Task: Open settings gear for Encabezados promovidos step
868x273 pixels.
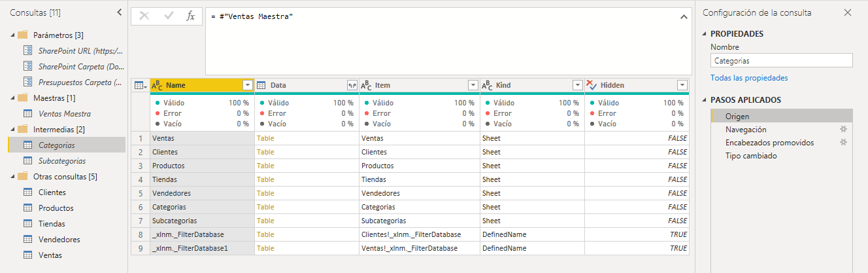Action: click(843, 143)
